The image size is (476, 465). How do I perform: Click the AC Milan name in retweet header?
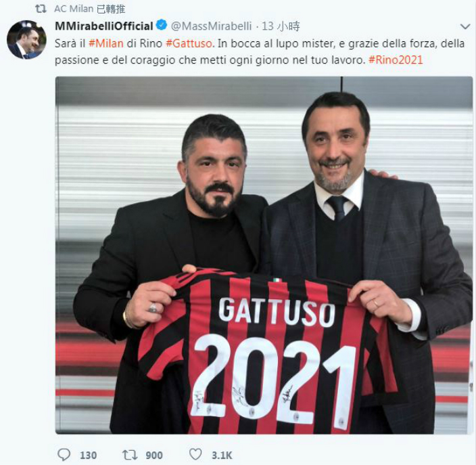[x=74, y=9]
